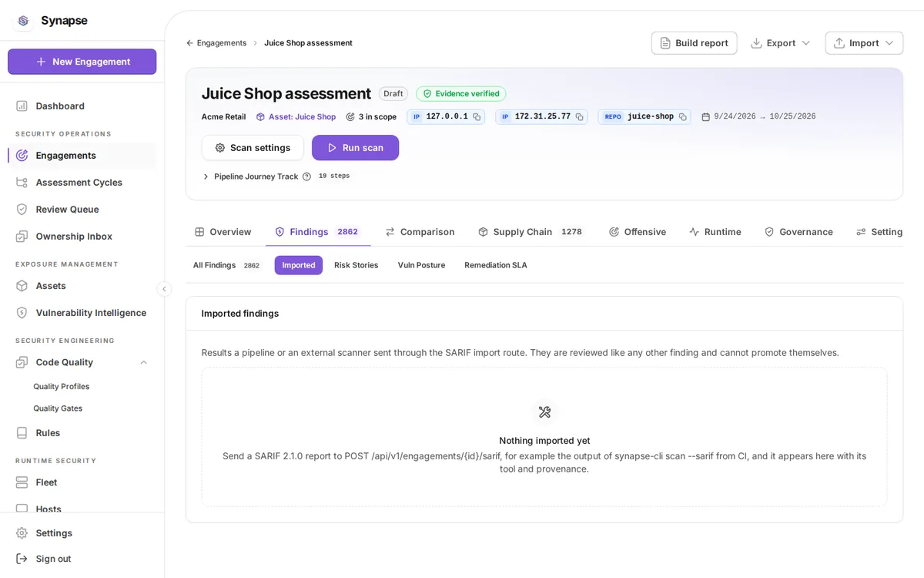This screenshot has height=578, width=924.
Task: Select the Vuln Posture sub-tab
Action: 421,265
